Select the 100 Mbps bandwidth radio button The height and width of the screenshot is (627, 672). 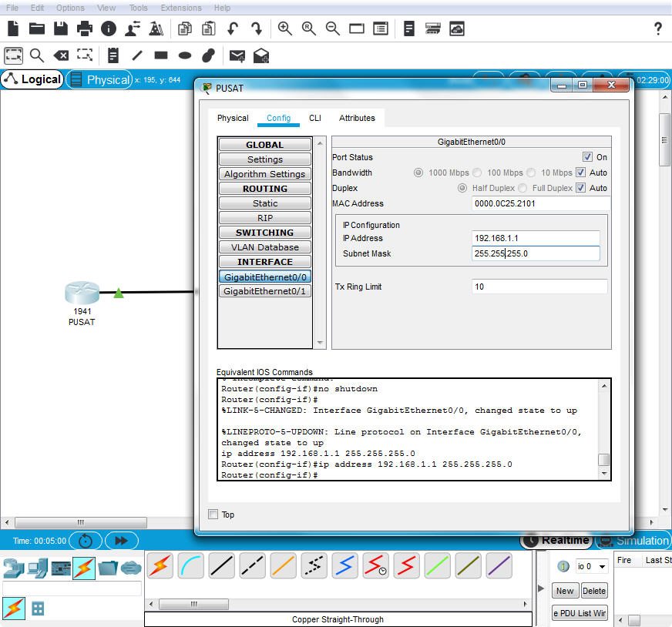476,173
